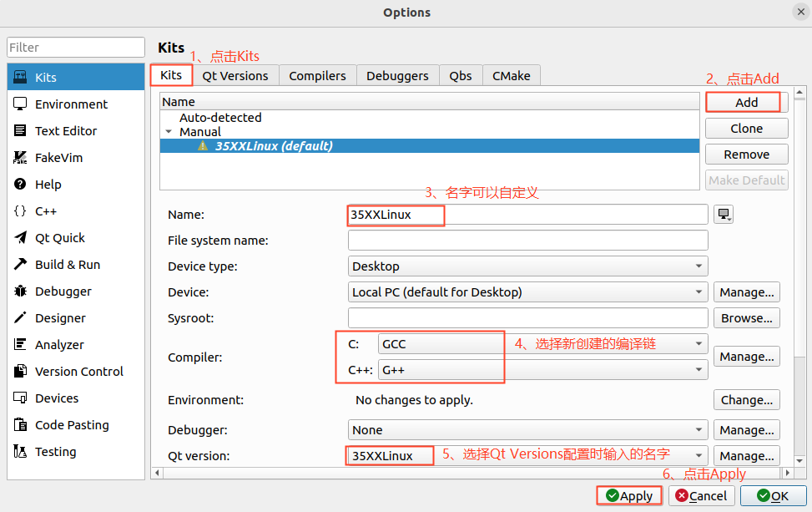Screen dimensions: 812x512
Task: Open the Debugger bug icon category
Action: (20, 291)
